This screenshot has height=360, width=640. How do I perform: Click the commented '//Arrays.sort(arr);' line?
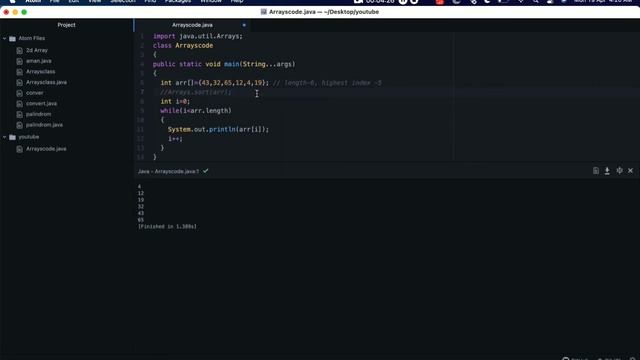196,92
